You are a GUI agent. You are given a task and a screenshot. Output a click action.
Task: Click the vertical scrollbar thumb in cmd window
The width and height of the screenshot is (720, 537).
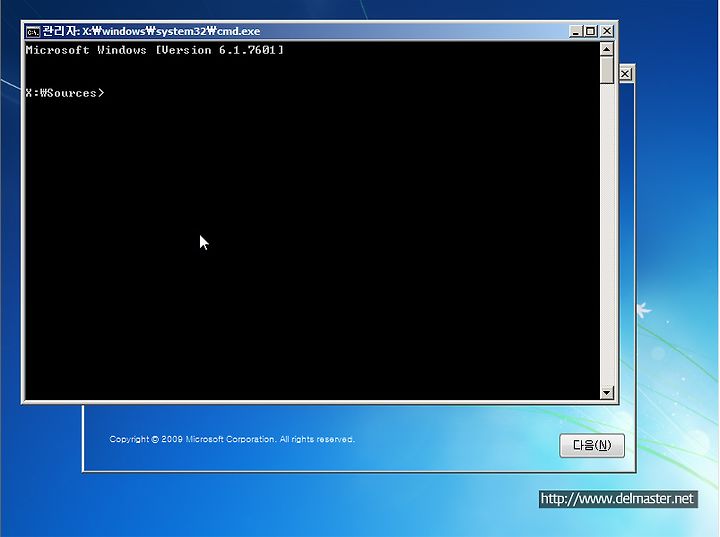tap(607, 70)
